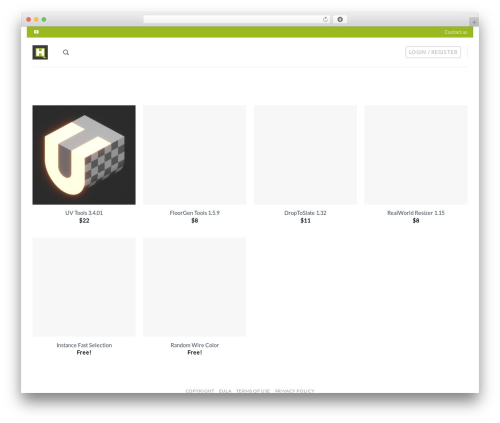Click the FloorGen Tools 1.5.9 title link

click(195, 213)
